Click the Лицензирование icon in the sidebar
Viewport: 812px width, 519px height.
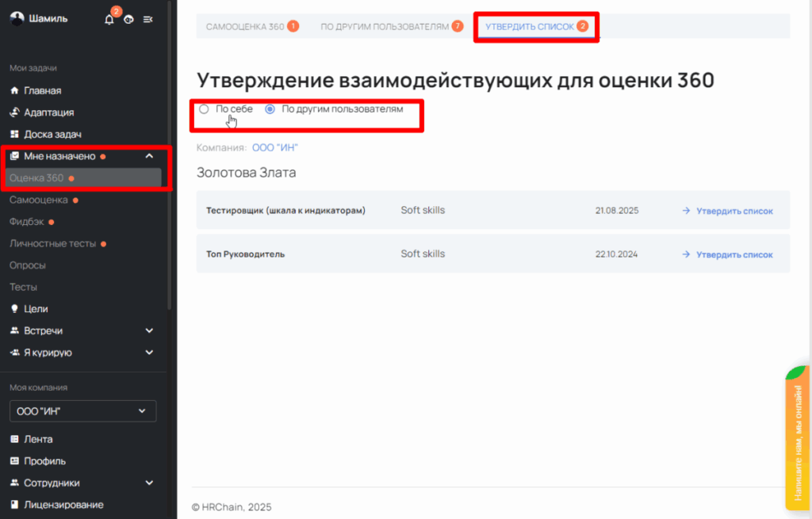pos(14,505)
